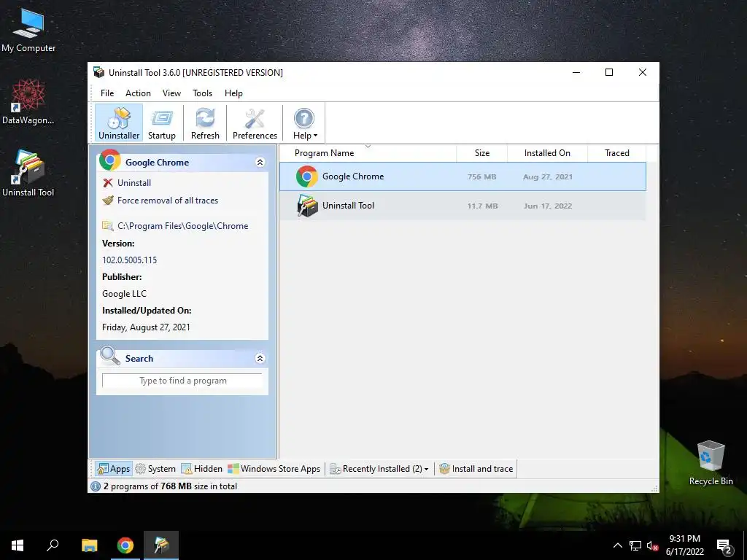This screenshot has width=747, height=560.
Task: Click the 11.7 MB size cell
Action: coord(483,206)
